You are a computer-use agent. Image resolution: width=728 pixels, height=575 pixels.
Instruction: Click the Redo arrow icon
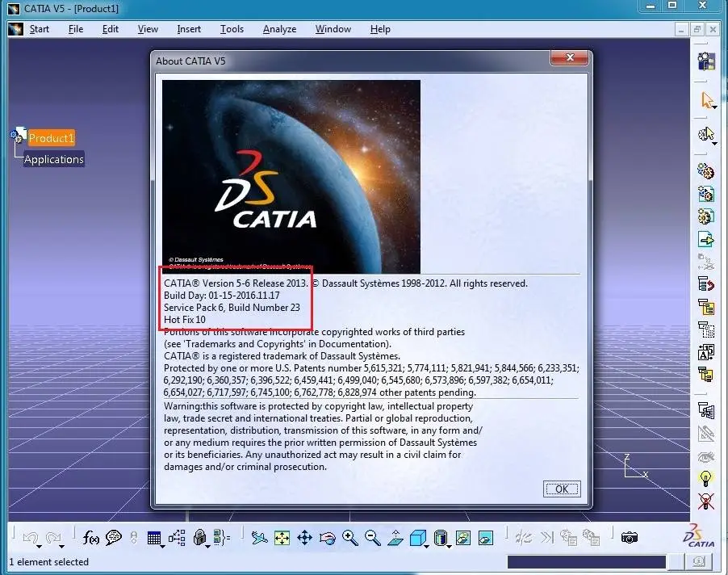click(x=53, y=537)
